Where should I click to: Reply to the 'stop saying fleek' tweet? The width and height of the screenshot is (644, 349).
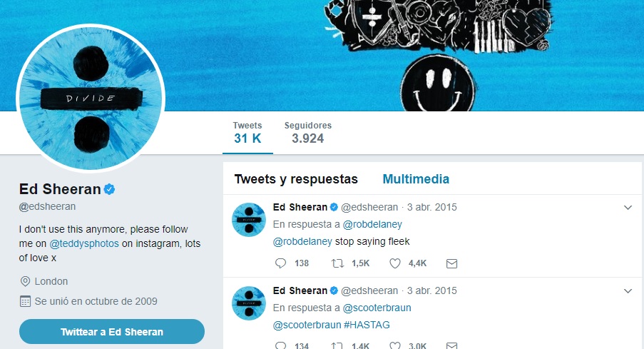point(280,263)
